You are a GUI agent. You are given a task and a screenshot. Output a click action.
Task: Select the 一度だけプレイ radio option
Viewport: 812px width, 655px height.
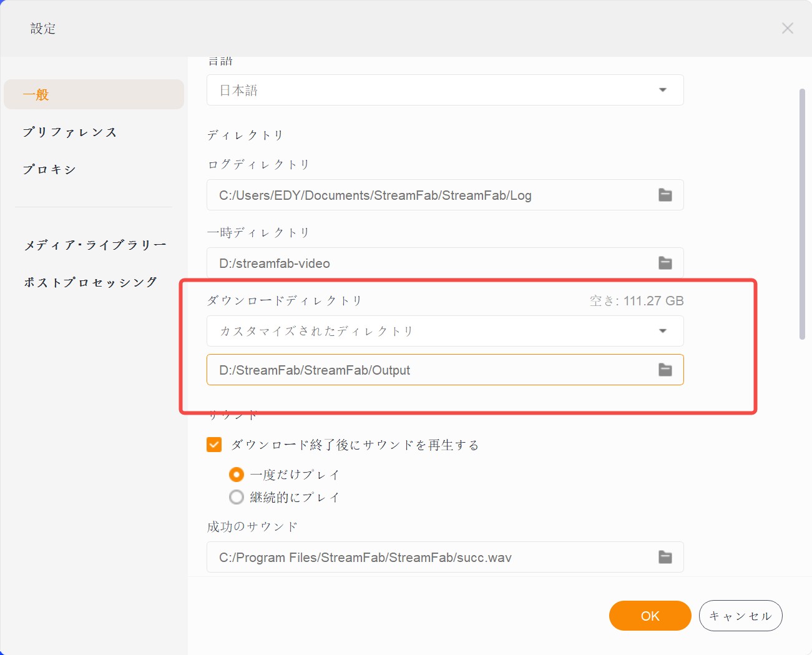pyautogui.click(x=237, y=475)
